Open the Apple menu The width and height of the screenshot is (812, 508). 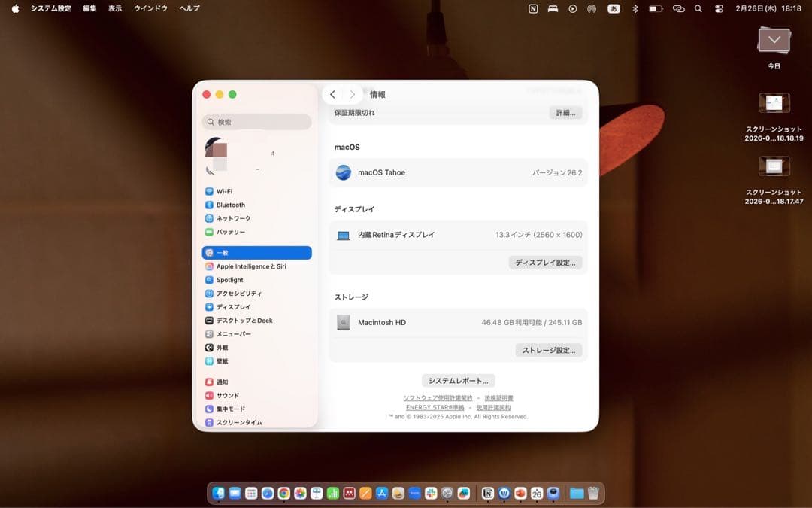[16, 8]
